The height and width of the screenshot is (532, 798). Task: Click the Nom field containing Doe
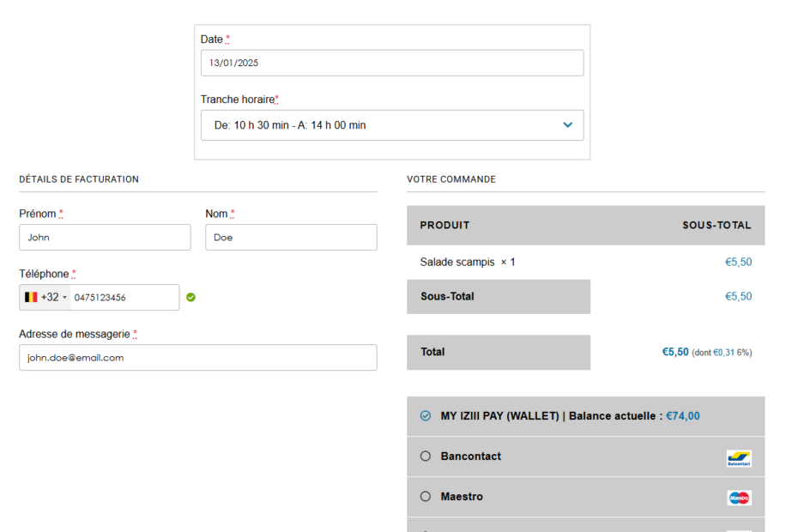pos(291,238)
